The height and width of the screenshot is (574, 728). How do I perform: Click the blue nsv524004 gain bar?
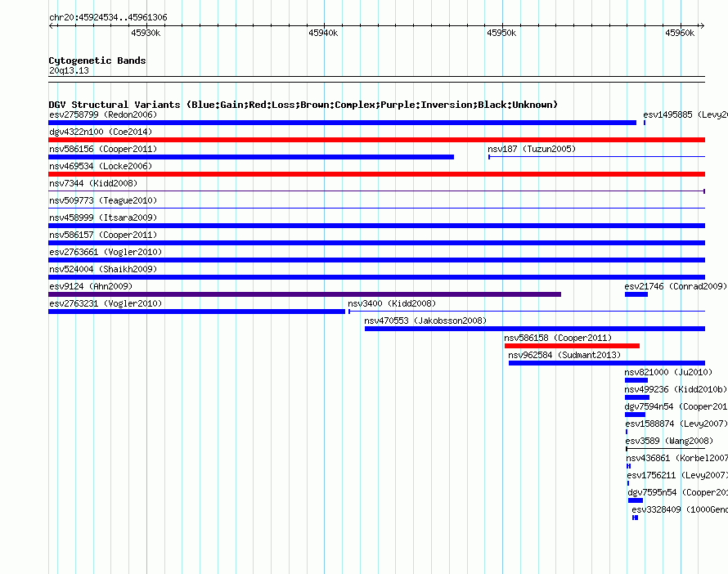376,277
